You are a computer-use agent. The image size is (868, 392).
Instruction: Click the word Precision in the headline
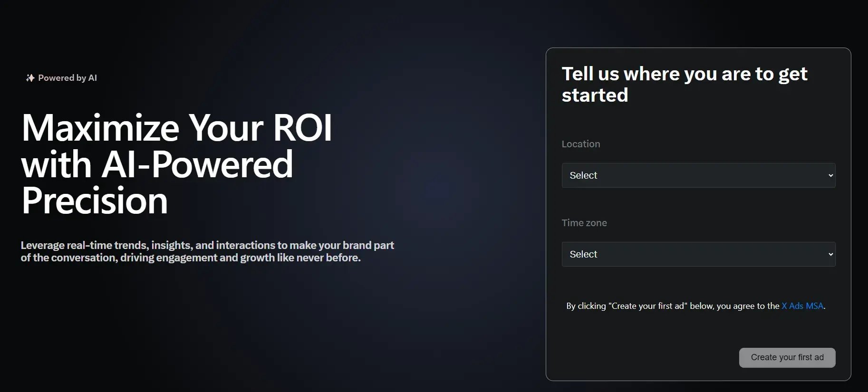[95, 201]
